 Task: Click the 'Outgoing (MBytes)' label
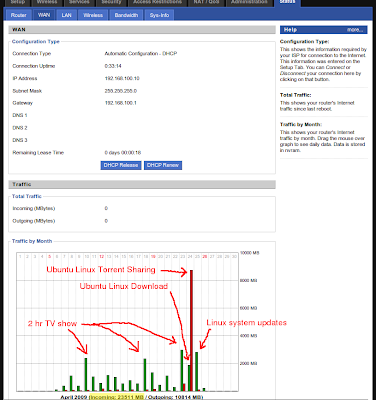click(34, 221)
